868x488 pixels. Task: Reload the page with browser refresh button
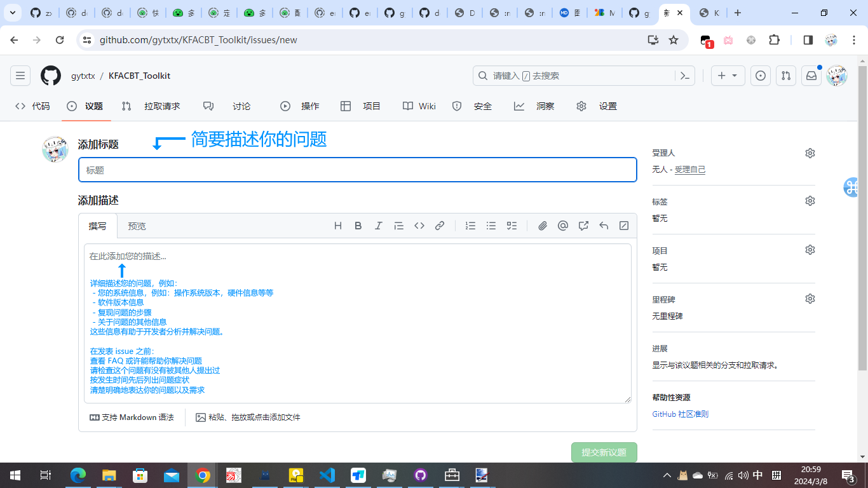60,40
